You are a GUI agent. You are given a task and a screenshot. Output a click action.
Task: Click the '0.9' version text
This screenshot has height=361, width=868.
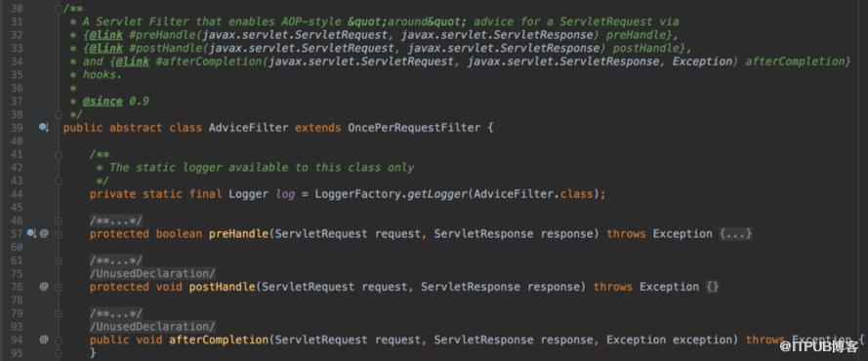tap(139, 101)
